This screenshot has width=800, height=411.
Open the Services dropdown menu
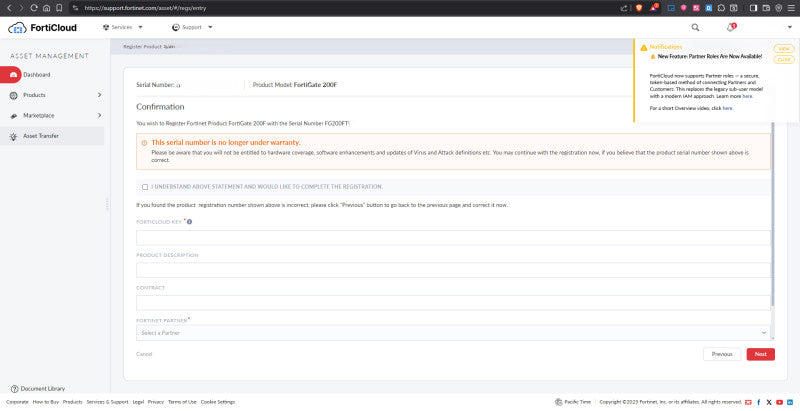point(123,27)
